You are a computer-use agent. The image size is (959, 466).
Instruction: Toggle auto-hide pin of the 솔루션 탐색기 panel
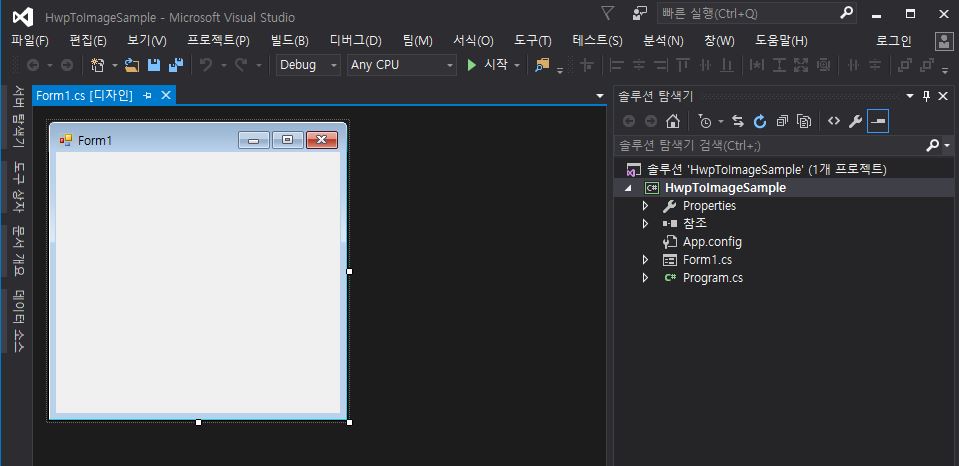pyautogui.click(x=927, y=96)
